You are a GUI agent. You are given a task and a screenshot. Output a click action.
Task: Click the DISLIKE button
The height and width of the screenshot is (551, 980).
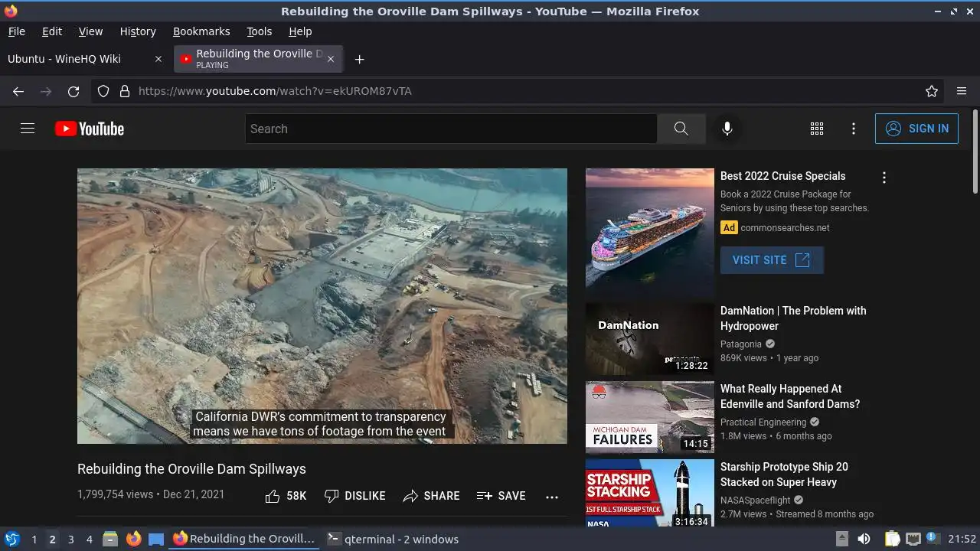click(x=355, y=496)
